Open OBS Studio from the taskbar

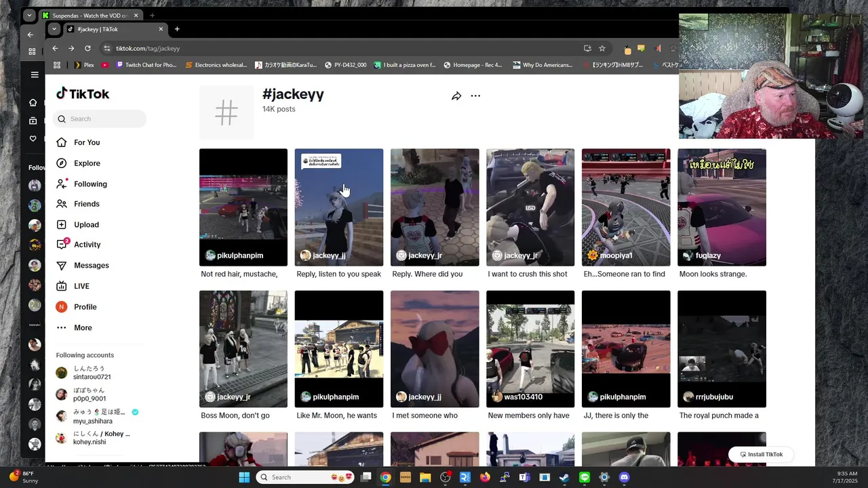coord(446,477)
